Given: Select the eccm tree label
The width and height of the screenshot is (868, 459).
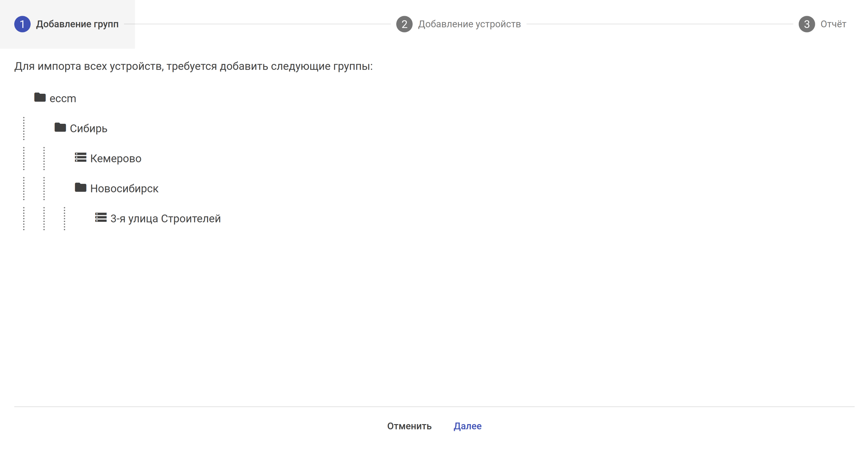Looking at the screenshot, I should point(63,99).
